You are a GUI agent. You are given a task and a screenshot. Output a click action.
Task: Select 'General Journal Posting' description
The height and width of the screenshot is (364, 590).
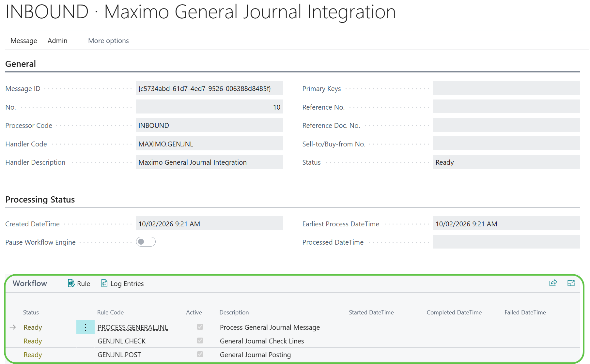coord(256,355)
